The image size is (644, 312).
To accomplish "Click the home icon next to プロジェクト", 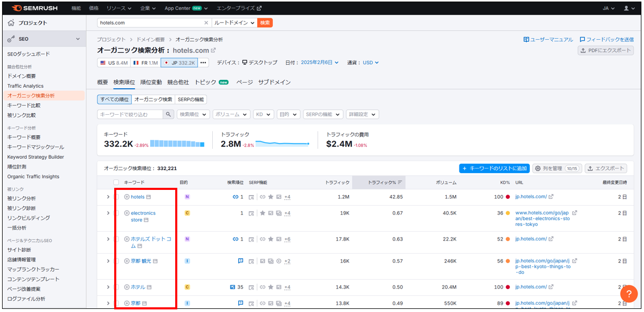I will click(x=11, y=23).
